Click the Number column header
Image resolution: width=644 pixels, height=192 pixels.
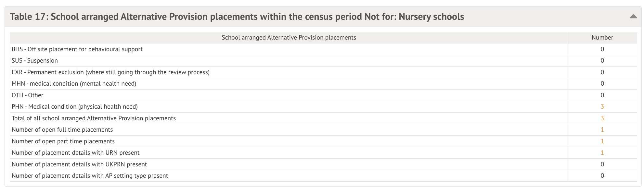[602, 38]
